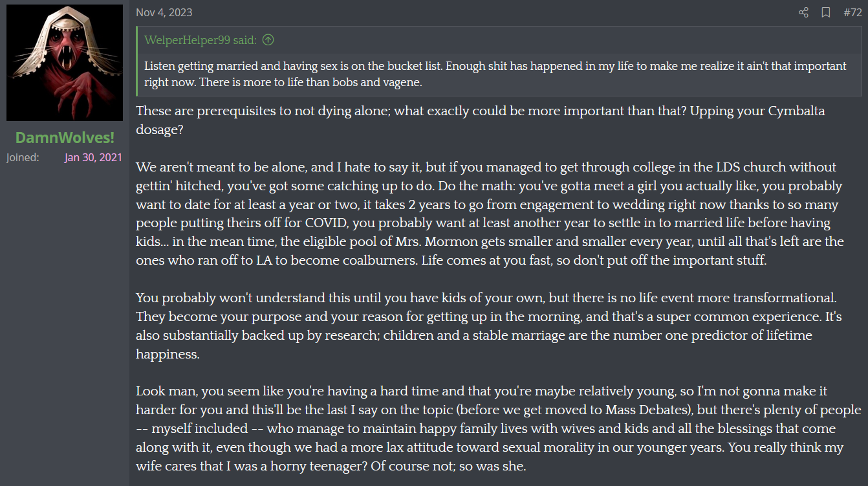The width and height of the screenshot is (868, 486).
Task: Open the "WelperHelper99 said:" quote link
Action: click(x=201, y=40)
